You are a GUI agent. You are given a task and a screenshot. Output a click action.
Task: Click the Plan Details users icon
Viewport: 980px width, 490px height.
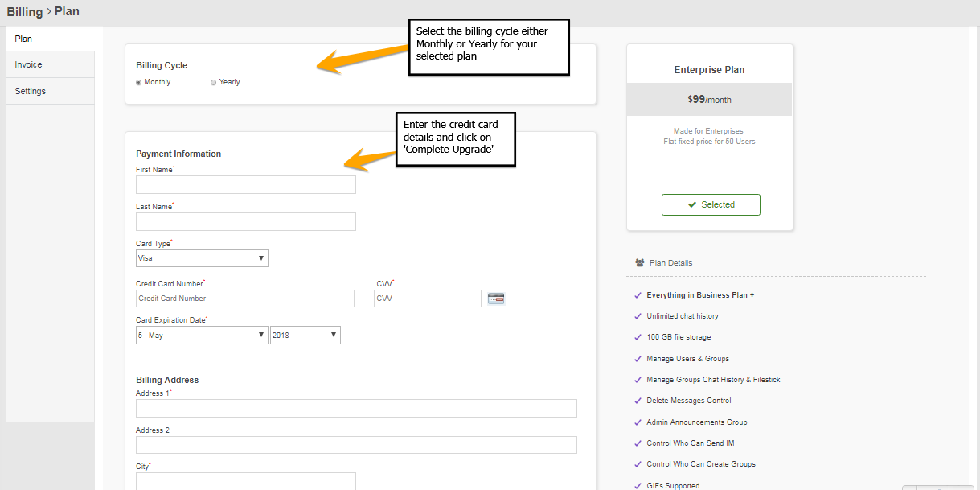(x=640, y=262)
